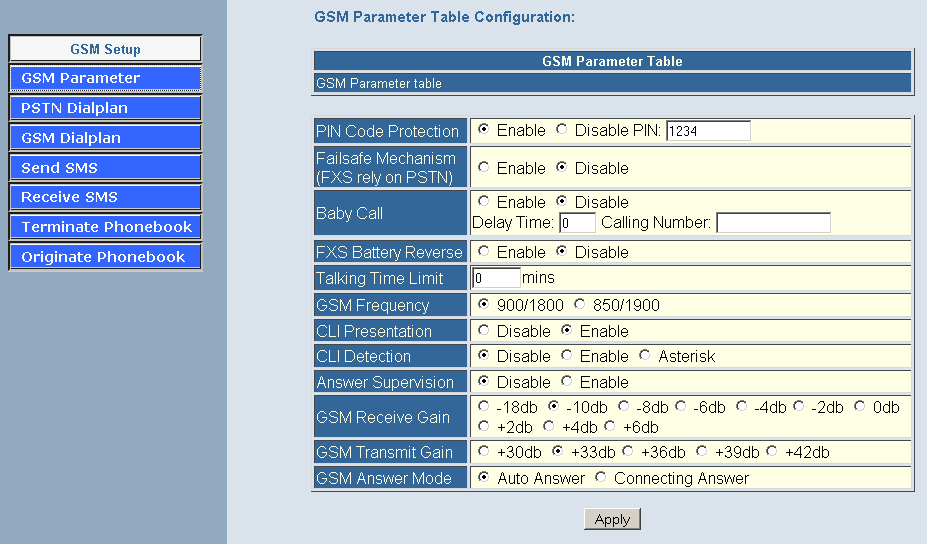
Task: Click the 'GSM Parameter table' description row
Action: tap(612, 83)
